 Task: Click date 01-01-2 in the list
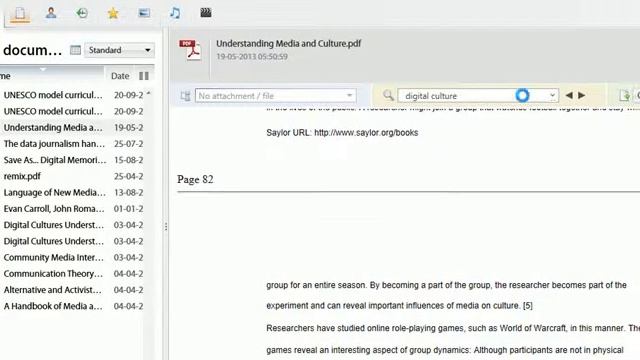pyautogui.click(x=129, y=209)
